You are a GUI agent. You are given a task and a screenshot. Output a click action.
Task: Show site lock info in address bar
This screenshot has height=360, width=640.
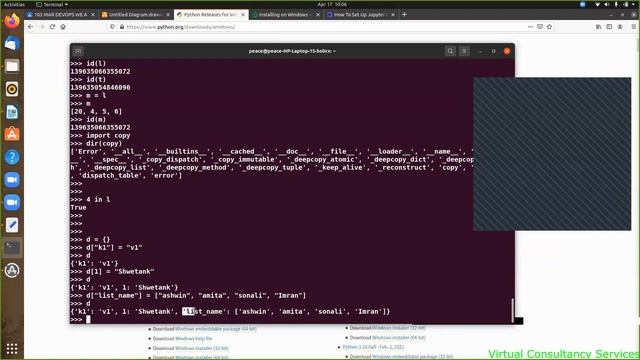[x=122, y=27]
